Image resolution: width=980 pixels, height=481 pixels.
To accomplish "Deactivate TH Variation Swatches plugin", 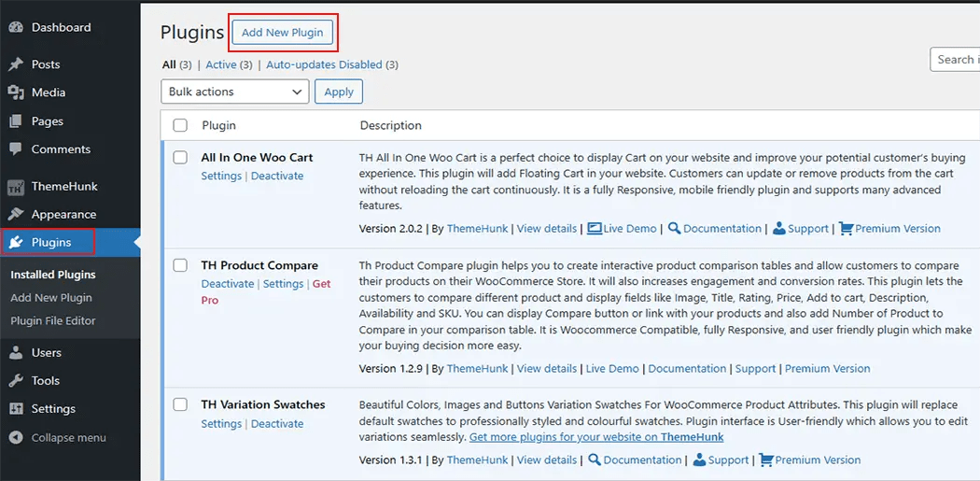I will point(277,423).
